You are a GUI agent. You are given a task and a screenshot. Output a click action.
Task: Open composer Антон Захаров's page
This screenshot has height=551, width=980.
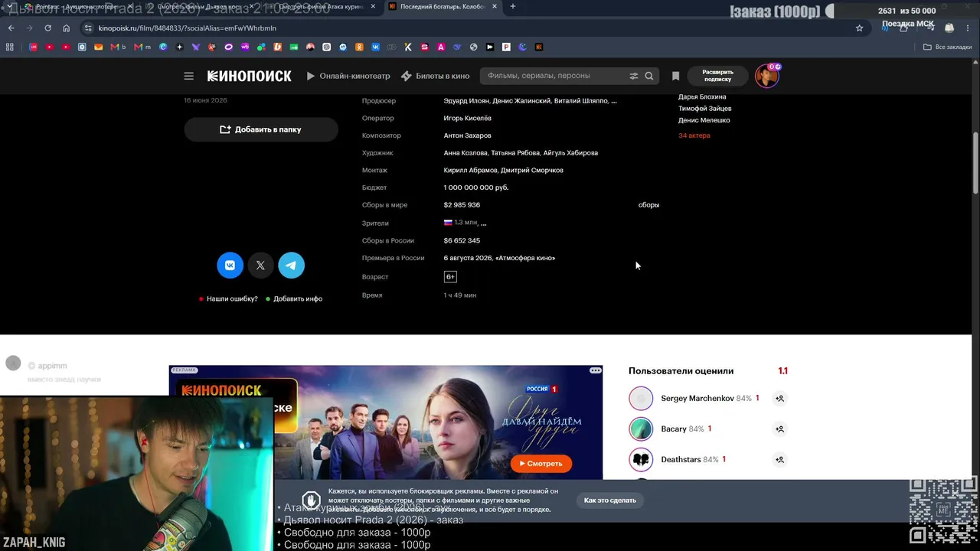468,135
